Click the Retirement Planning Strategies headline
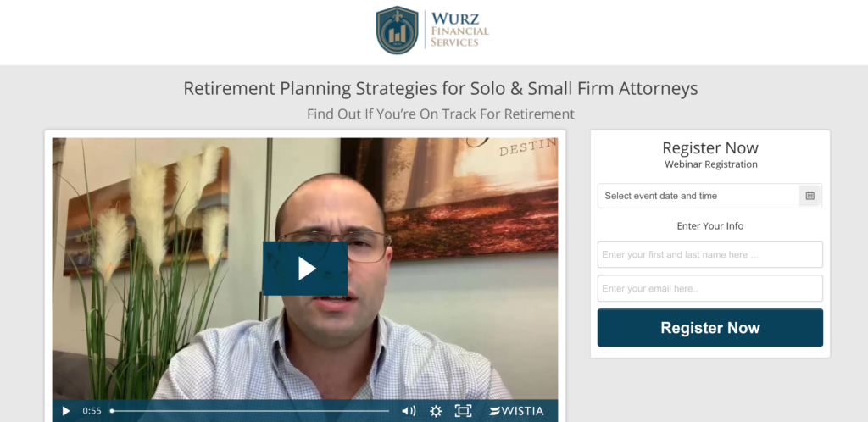The height and width of the screenshot is (422, 868). click(441, 88)
